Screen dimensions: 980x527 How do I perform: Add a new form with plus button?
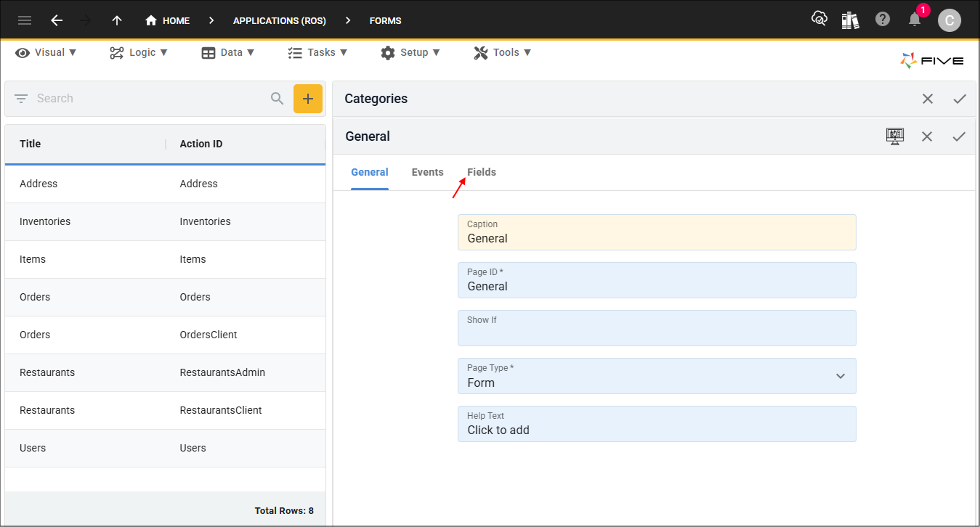tap(308, 99)
